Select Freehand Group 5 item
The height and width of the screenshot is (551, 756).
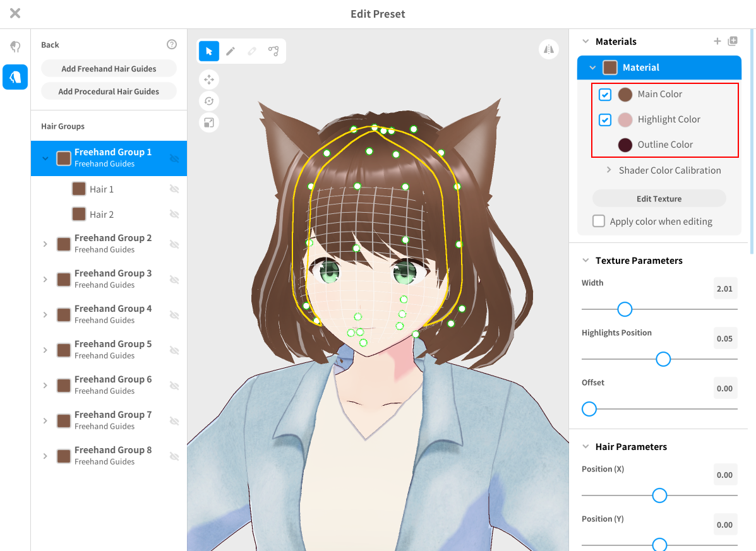[x=112, y=349]
